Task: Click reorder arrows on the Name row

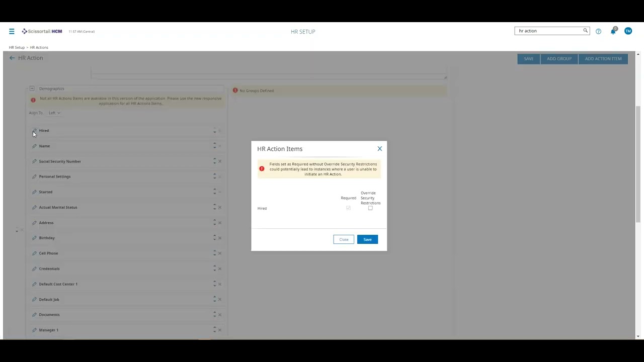Action: pyautogui.click(x=214, y=146)
